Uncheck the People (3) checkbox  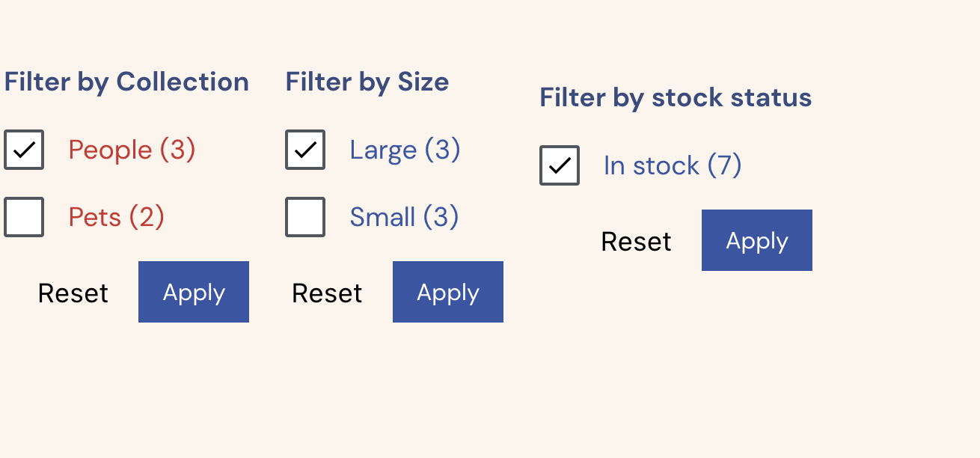pyautogui.click(x=24, y=150)
